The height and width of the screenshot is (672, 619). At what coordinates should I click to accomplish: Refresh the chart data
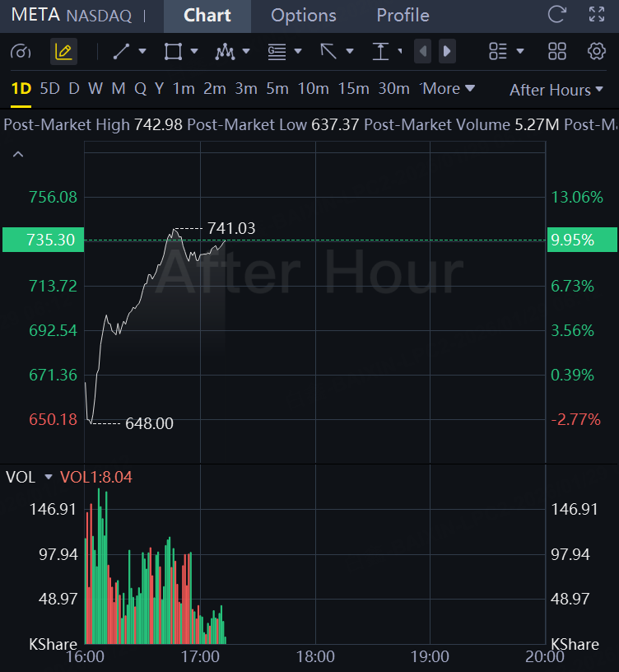(557, 15)
